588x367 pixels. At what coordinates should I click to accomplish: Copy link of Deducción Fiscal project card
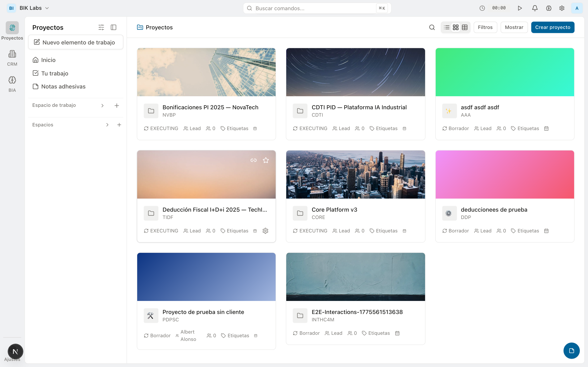click(x=253, y=160)
